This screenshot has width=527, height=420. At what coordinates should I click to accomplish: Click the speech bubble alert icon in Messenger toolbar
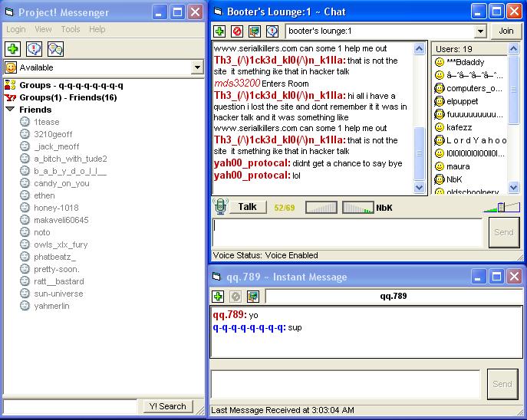[34, 49]
